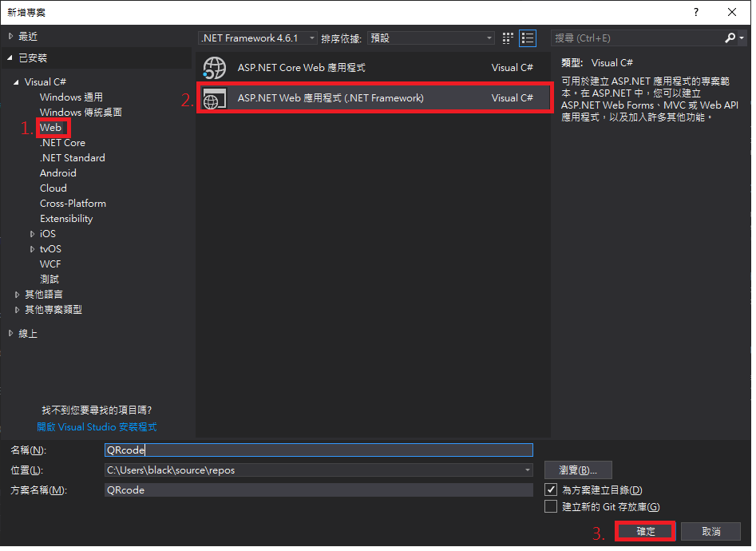
Task: Toggle the create directory for solution checkbox
Action: 551,490
